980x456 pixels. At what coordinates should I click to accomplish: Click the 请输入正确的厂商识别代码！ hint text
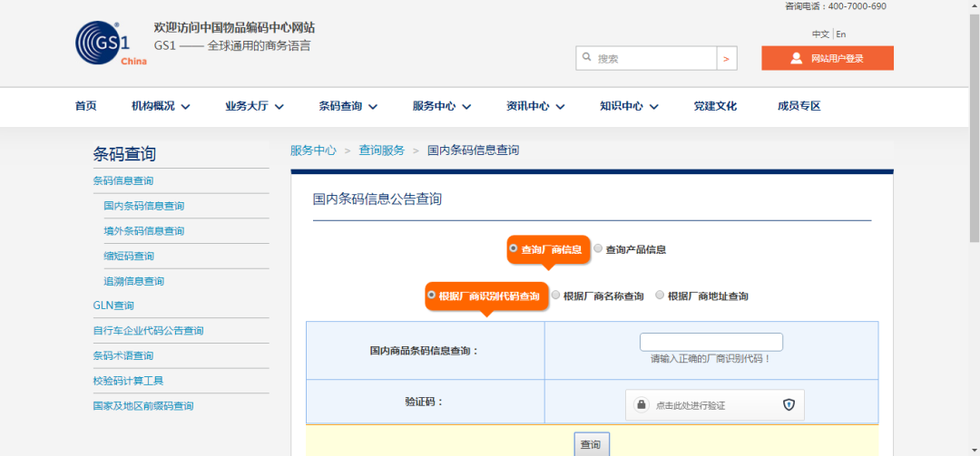coord(711,359)
